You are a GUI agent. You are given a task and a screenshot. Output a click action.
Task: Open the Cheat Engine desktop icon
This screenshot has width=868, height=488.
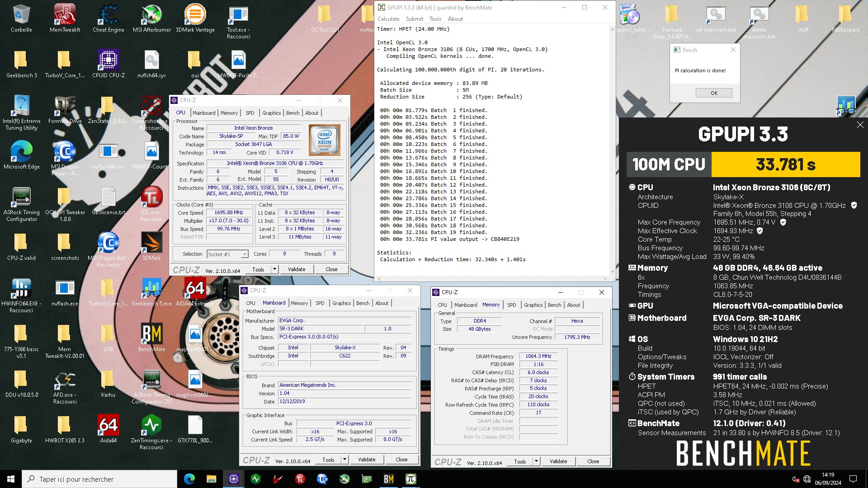tap(108, 18)
